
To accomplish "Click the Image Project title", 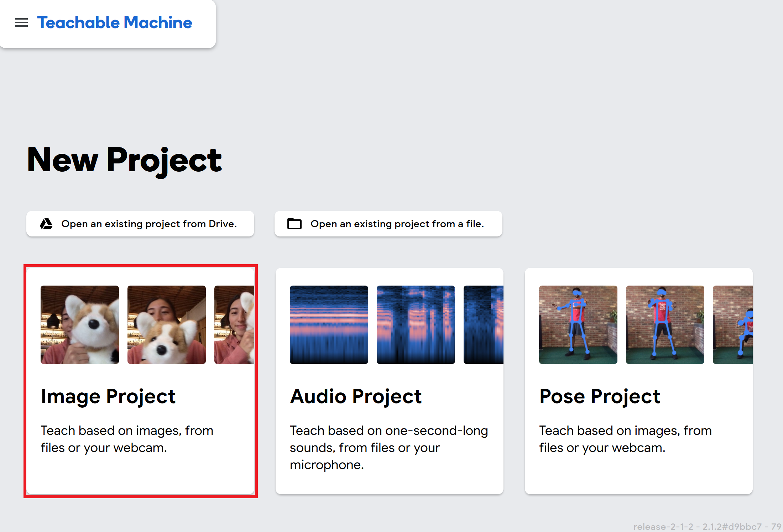I will (108, 396).
